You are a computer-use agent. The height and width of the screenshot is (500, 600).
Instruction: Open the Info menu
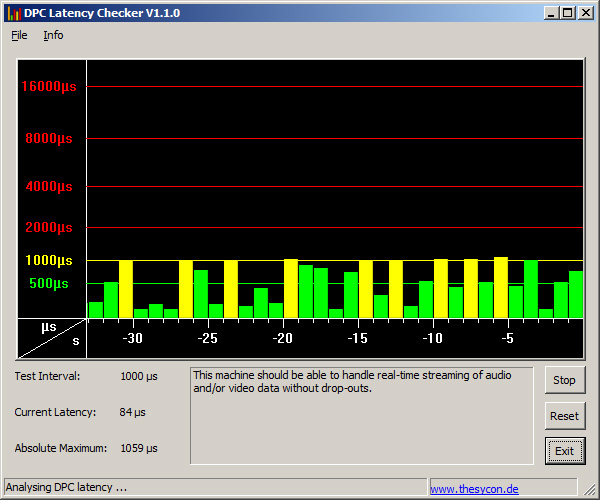click(53, 35)
